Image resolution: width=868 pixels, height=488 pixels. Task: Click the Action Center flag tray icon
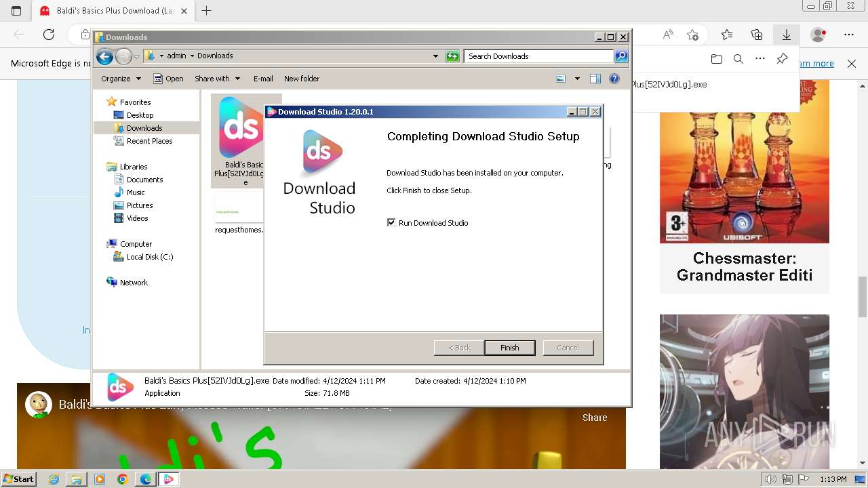[804, 479]
